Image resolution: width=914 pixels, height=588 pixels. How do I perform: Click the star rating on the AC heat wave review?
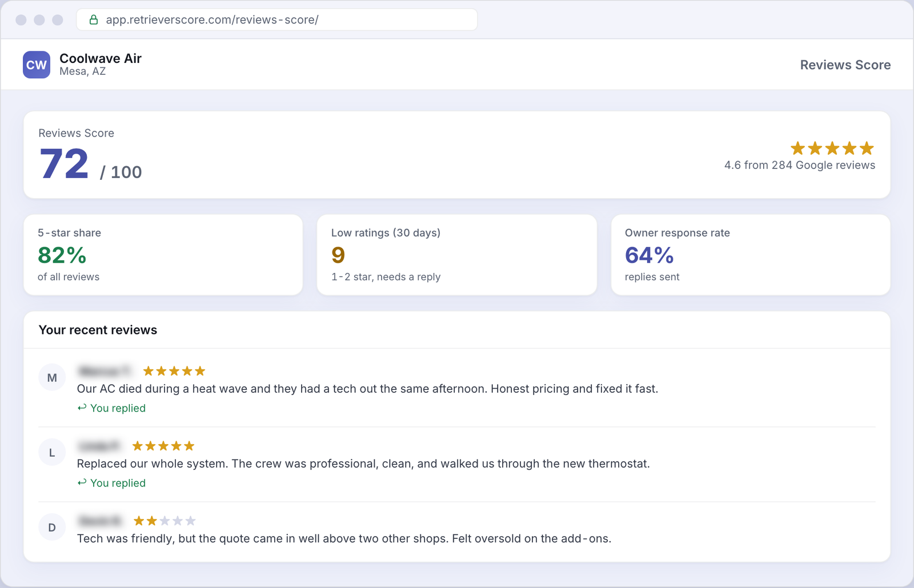(174, 371)
